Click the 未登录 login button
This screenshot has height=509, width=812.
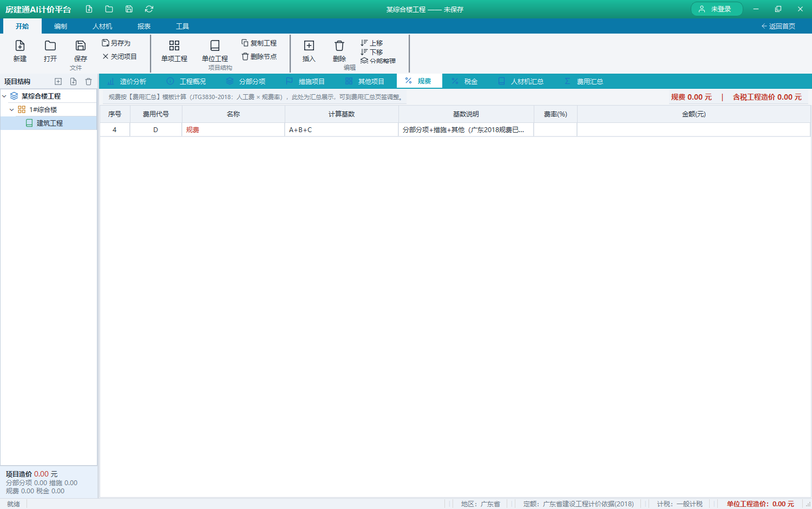click(717, 9)
